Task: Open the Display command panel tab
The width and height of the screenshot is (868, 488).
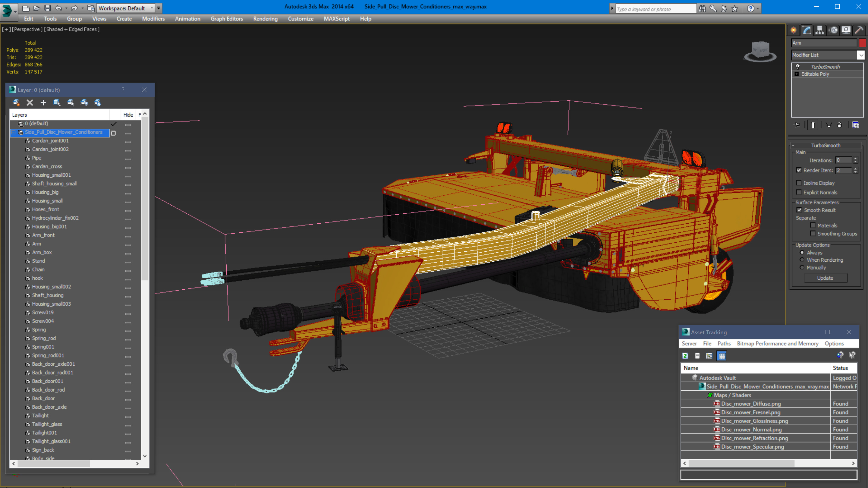Action: [x=846, y=30]
